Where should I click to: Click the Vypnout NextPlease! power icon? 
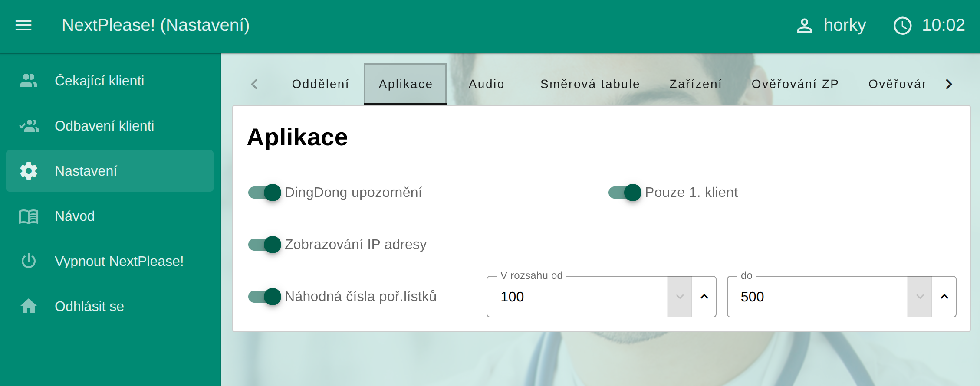29,261
